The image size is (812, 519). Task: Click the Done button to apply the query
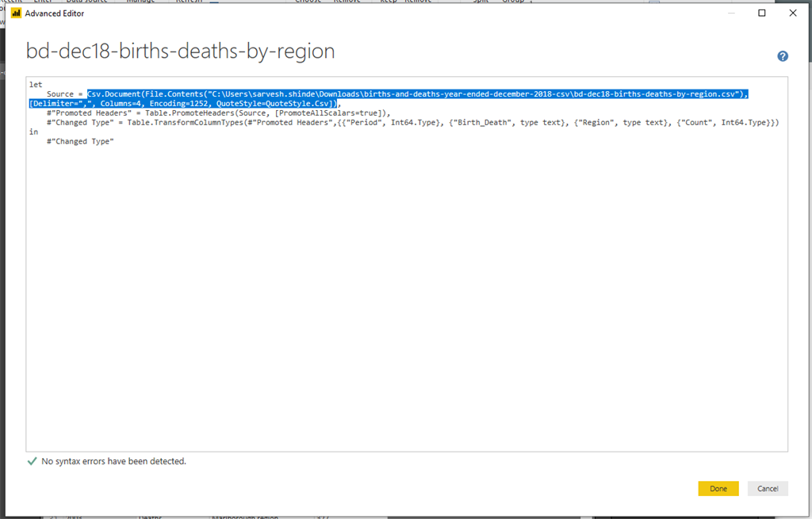(718, 488)
